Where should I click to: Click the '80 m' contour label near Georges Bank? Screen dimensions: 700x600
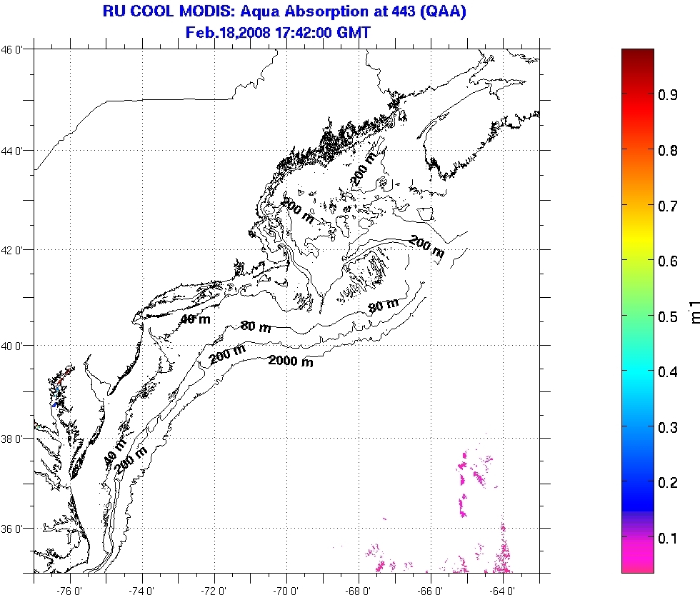[x=384, y=306]
